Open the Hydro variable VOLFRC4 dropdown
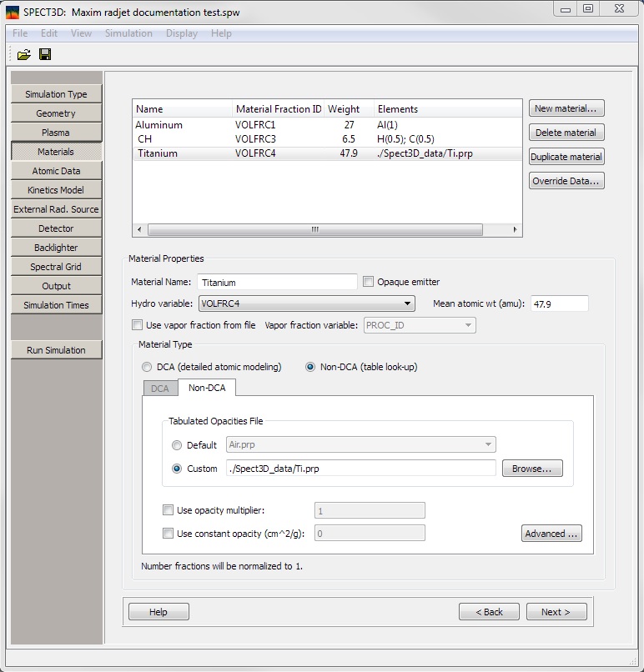This screenshot has height=672, width=644. (306, 304)
